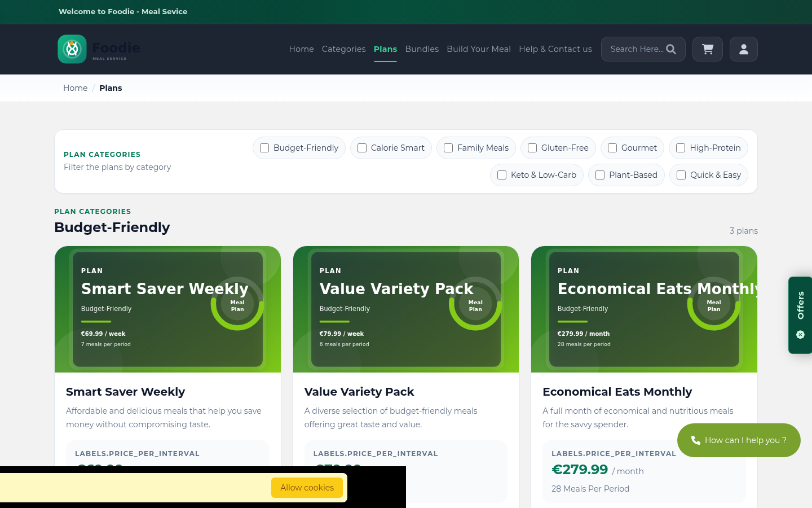This screenshot has height=508, width=812.
Task: Click the Economical Eats Monthly card image
Action: tap(644, 309)
